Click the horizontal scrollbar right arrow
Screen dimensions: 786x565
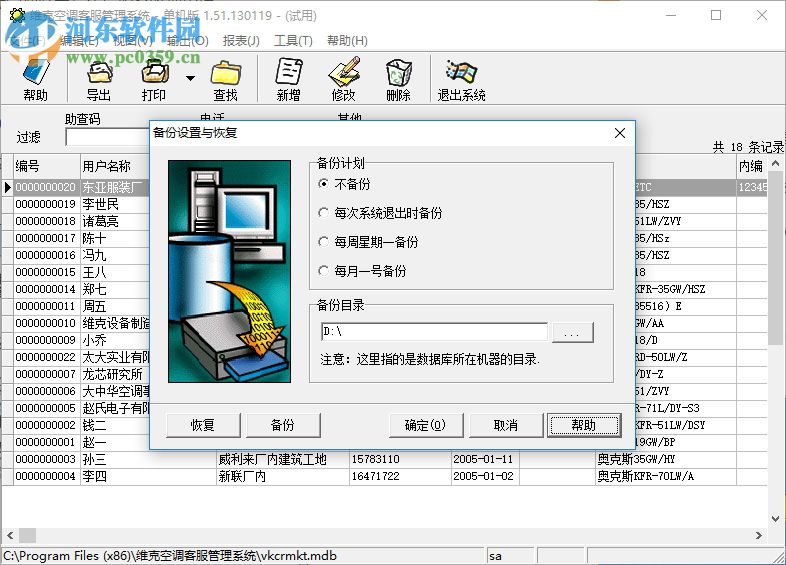pos(759,535)
